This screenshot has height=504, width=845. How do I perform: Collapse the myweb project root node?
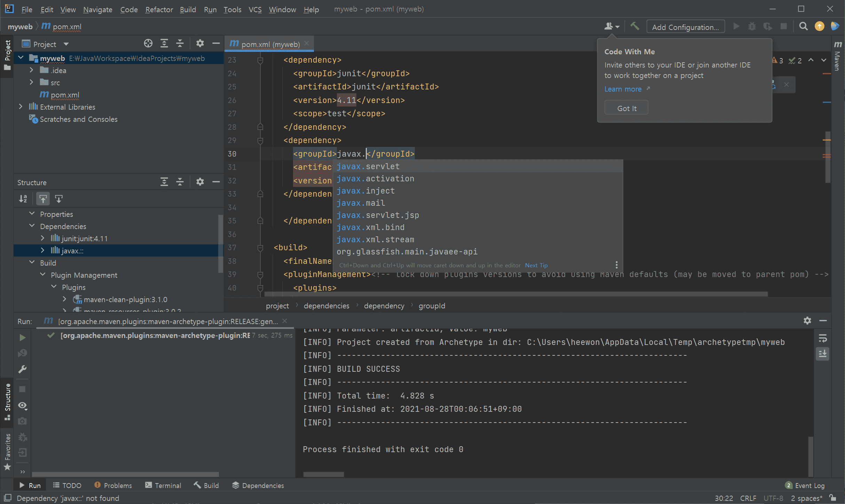(x=21, y=58)
